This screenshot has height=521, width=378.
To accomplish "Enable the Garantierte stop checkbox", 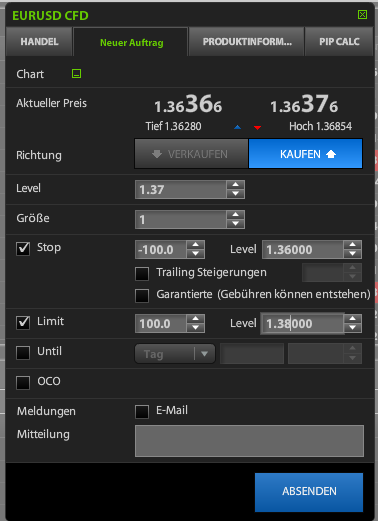I will (142, 295).
